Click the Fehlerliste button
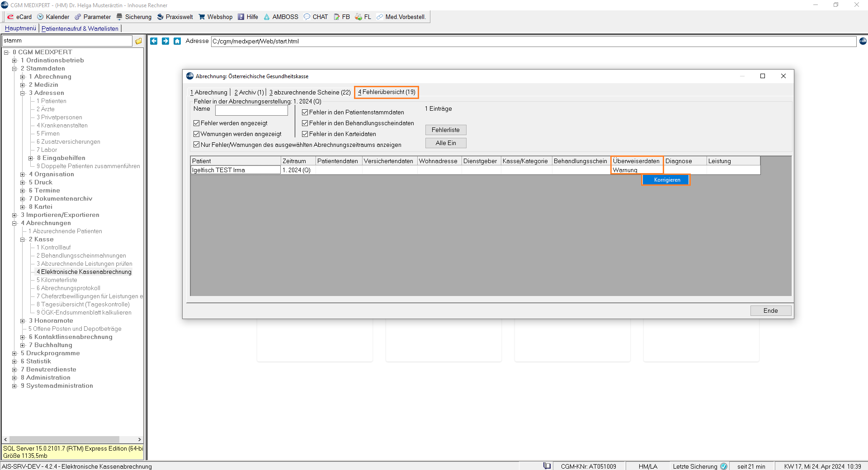868x470 pixels. (x=446, y=130)
